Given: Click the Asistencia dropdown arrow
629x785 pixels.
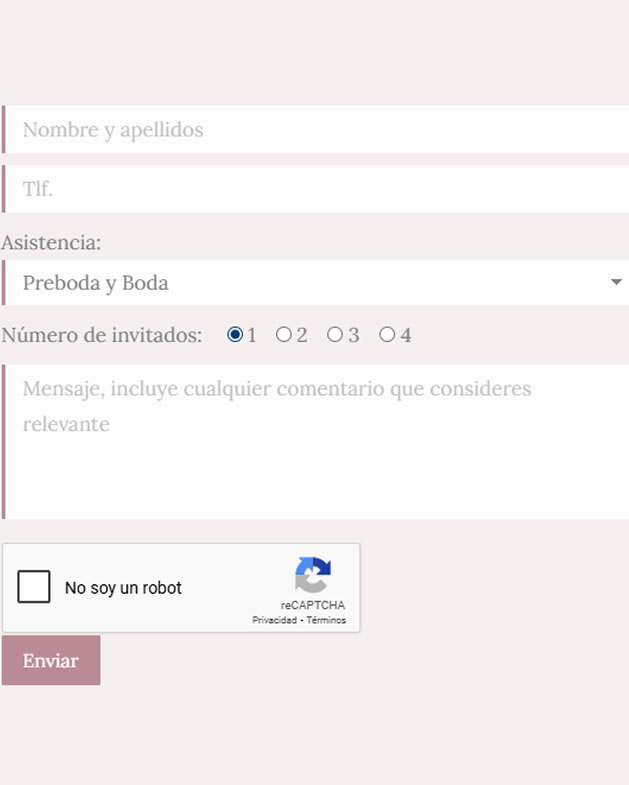Looking at the screenshot, I should click(x=616, y=283).
